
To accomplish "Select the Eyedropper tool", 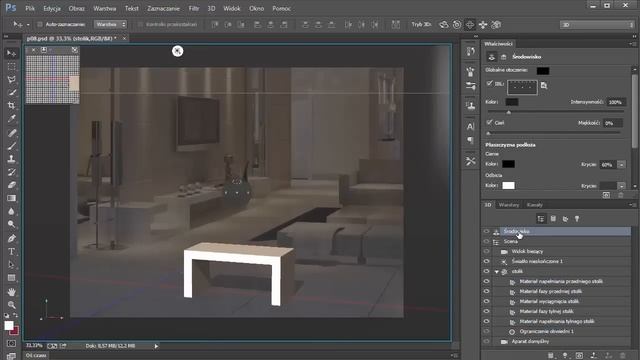I will (x=11, y=119).
